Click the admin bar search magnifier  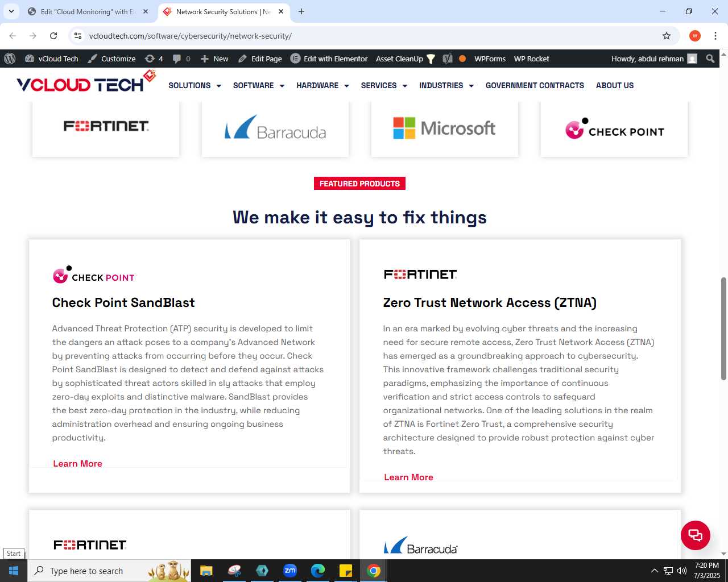(x=710, y=59)
